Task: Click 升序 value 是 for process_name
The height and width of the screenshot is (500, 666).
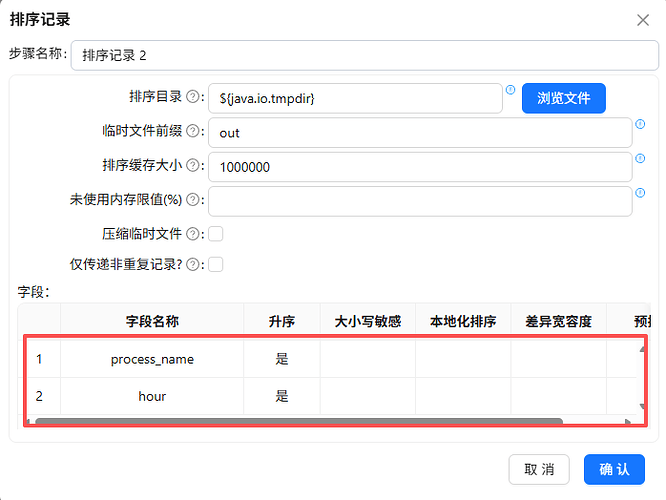Action: pos(282,359)
